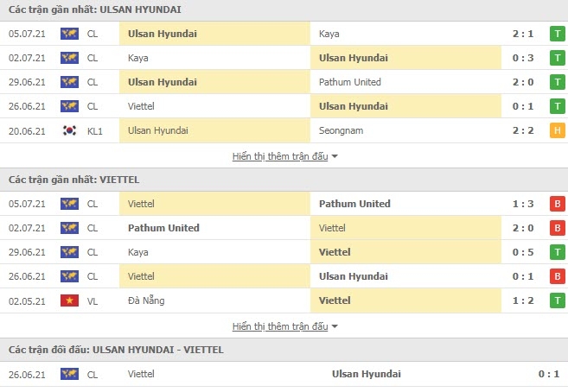Click red B badge on Viettel 0:1 Ulsan Hyundai
Image resolution: width=568 pixels, height=392 pixels.
point(557,276)
